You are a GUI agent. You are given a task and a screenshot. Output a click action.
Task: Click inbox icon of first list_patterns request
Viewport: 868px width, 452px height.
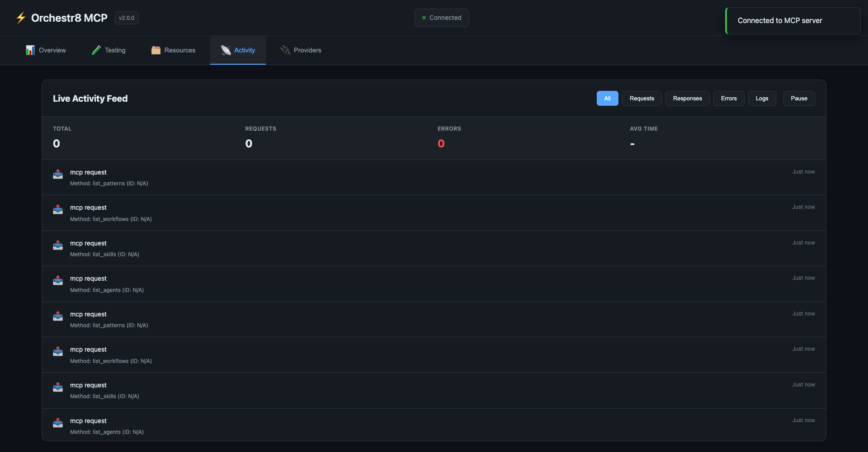click(x=58, y=174)
